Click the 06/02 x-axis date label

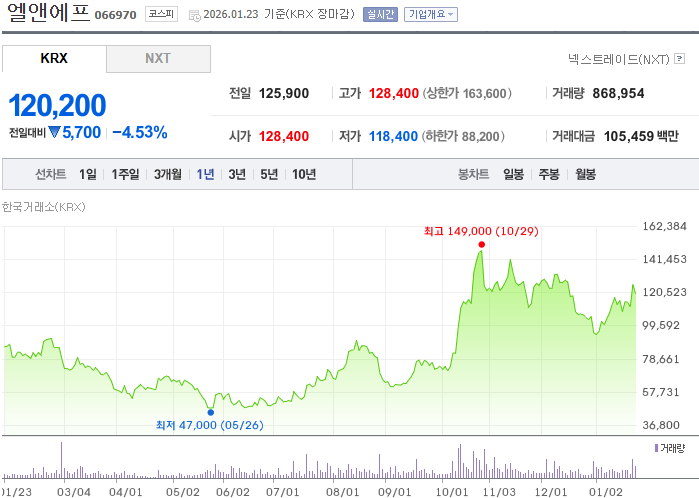tap(233, 492)
